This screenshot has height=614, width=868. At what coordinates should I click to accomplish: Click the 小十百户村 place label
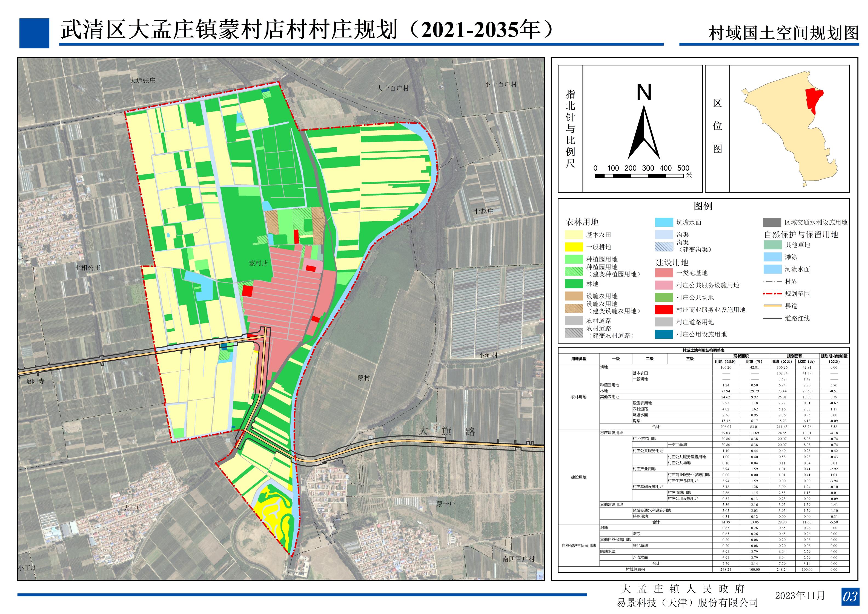pyautogui.click(x=500, y=84)
